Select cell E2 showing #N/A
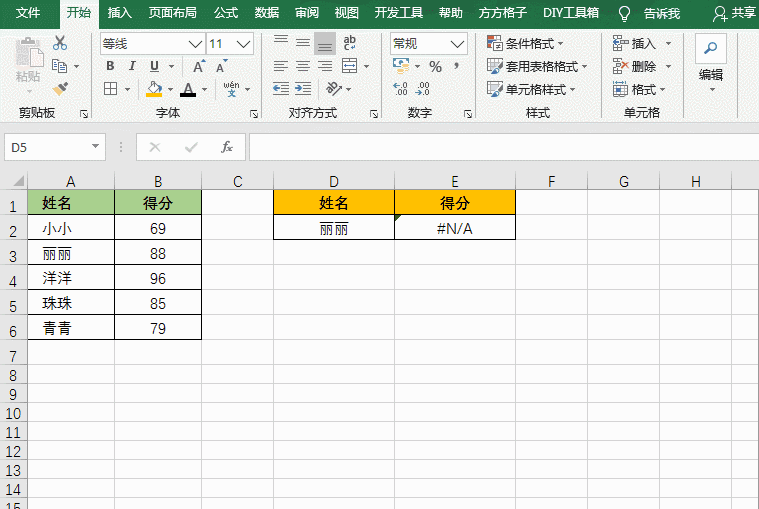Image resolution: width=759 pixels, height=509 pixels. pyautogui.click(x=455, y=227)
